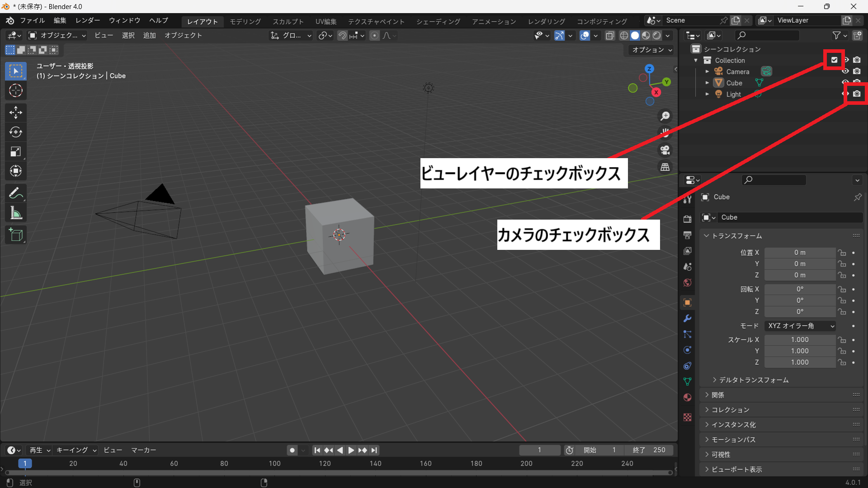Image resolution: width=868 pixels, height=488 pixels.
Task: Open the XYZ オイラー角 rotation mode dropdown
Action: tap(800, 326)
